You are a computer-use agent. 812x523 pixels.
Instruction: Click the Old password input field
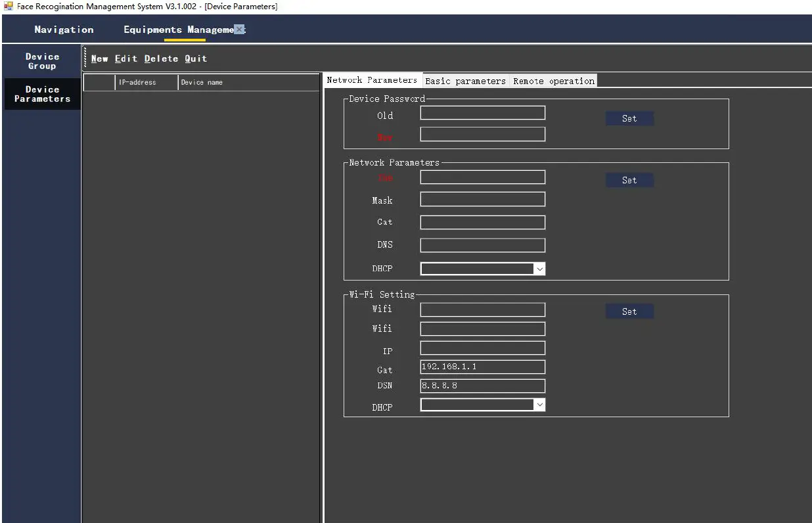(482, 112)
